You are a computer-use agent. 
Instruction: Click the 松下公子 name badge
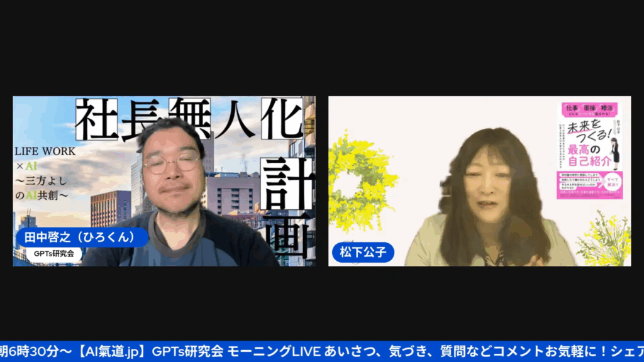click(363, 253)
